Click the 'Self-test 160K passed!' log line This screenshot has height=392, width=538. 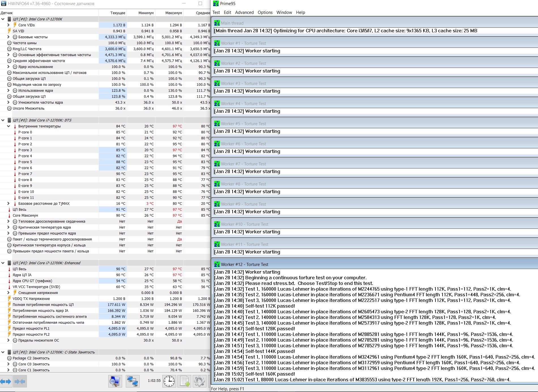coord(254,374)
